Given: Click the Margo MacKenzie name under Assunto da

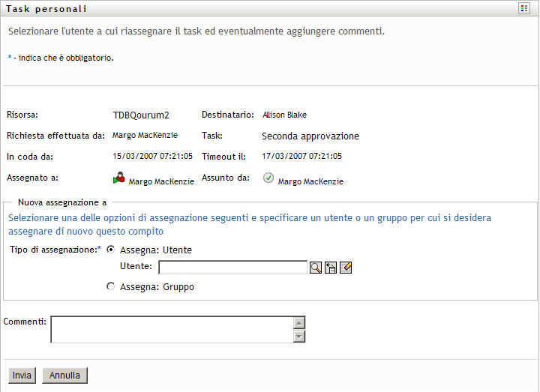Looking at the screenshot, I should tap(310, 181).
